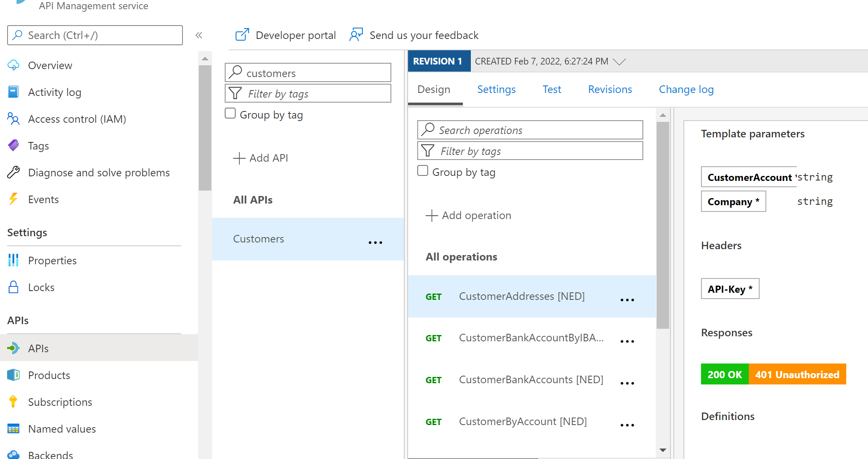
Task: Switch to the Revisions tab
Action: tap(610, 89)
